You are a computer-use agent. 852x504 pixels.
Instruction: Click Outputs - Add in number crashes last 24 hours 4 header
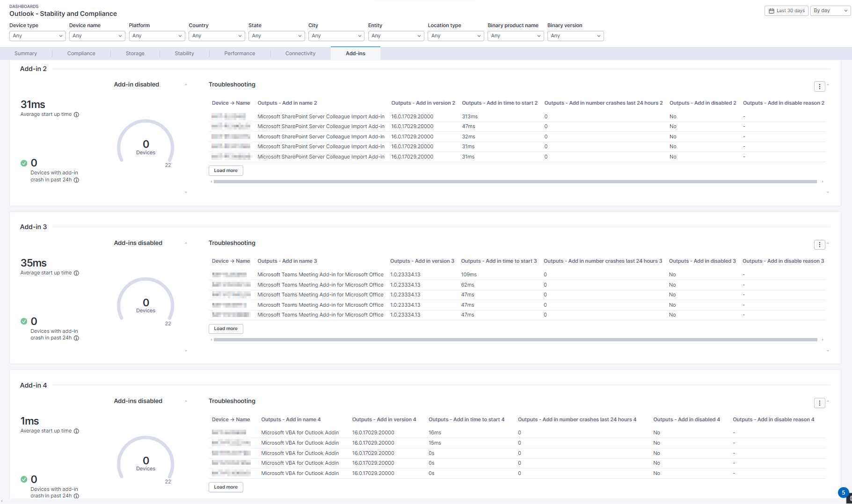tap(577, 420)
